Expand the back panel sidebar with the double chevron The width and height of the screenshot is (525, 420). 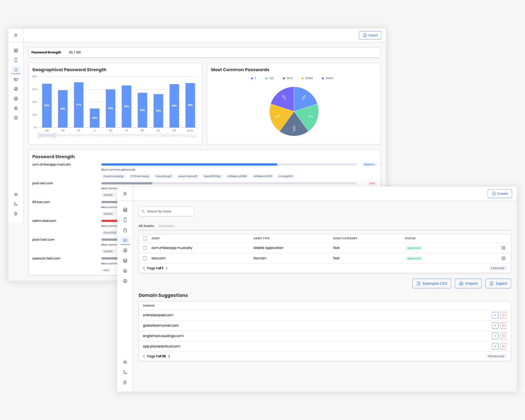pos(16,35)
